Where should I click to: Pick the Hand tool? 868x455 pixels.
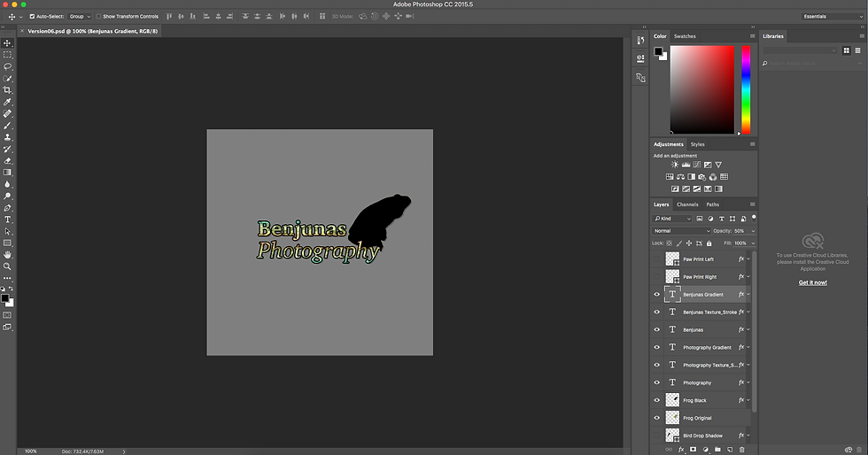point(7,255)
